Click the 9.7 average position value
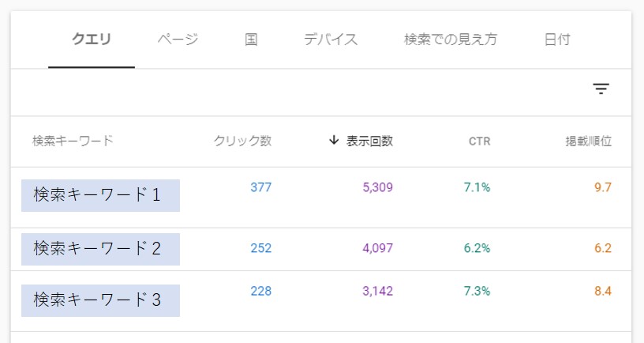 point(602,187)
